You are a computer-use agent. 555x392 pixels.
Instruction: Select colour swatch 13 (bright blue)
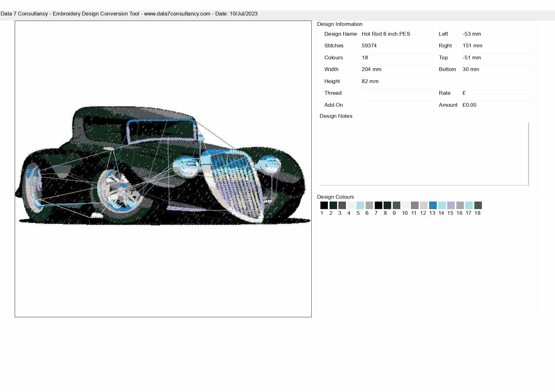pyautogui.click(x=433, y=205)
